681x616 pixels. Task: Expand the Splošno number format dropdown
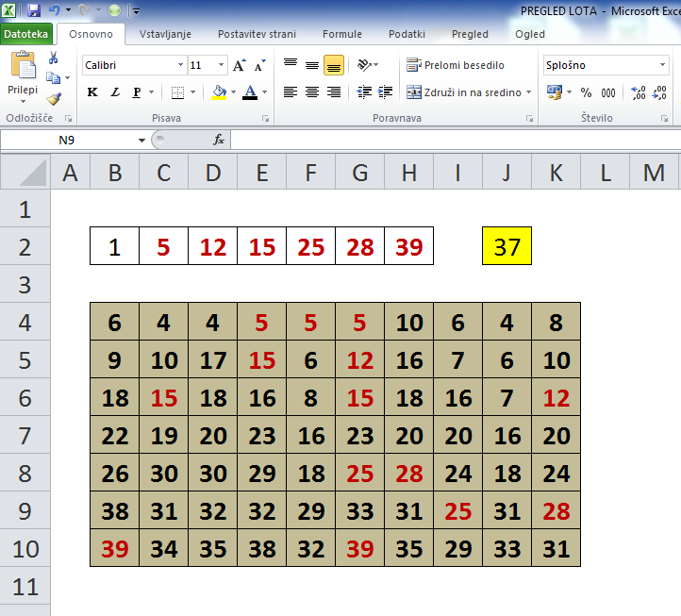662,65
